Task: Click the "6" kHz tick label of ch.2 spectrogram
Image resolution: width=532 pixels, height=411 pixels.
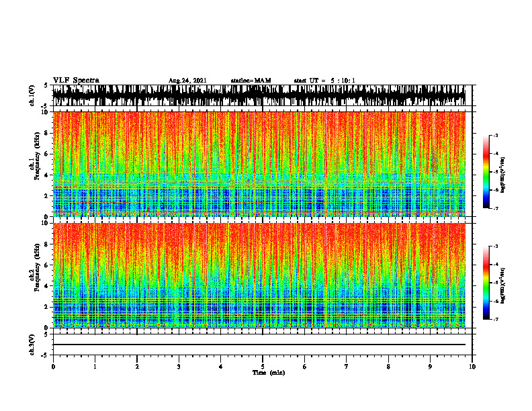Action: pos(47,265)
